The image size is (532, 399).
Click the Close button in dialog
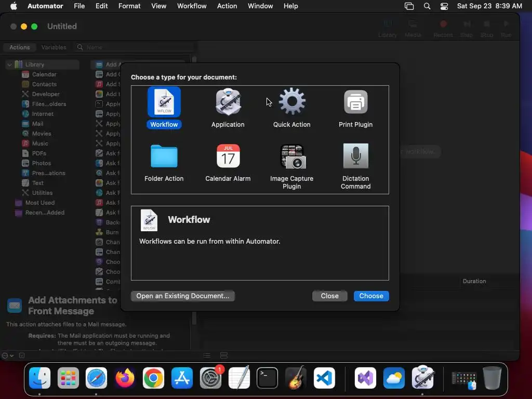click(330, 296)
